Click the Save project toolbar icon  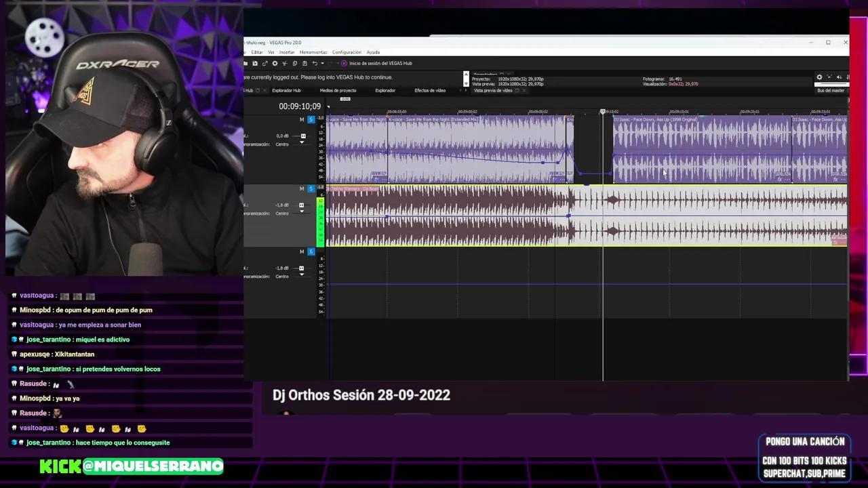pyautogui.click(x=255, y=63)
